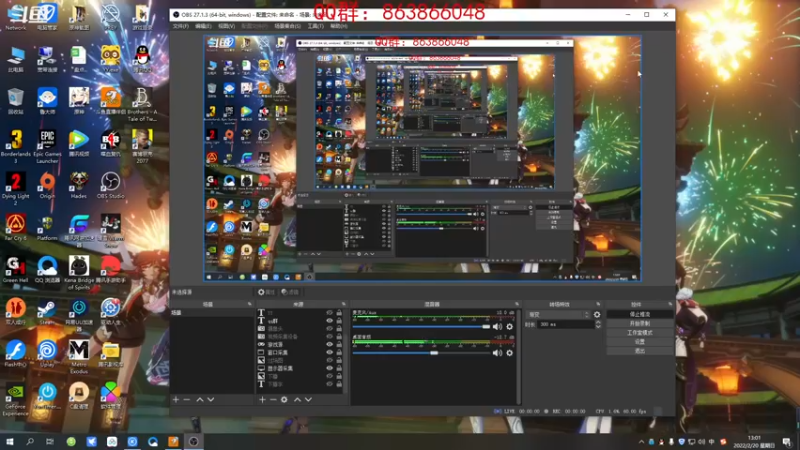Open taskbar search magnifier
Screen dimensions: 800x450
pyautogui.click(x=30, y=441)
